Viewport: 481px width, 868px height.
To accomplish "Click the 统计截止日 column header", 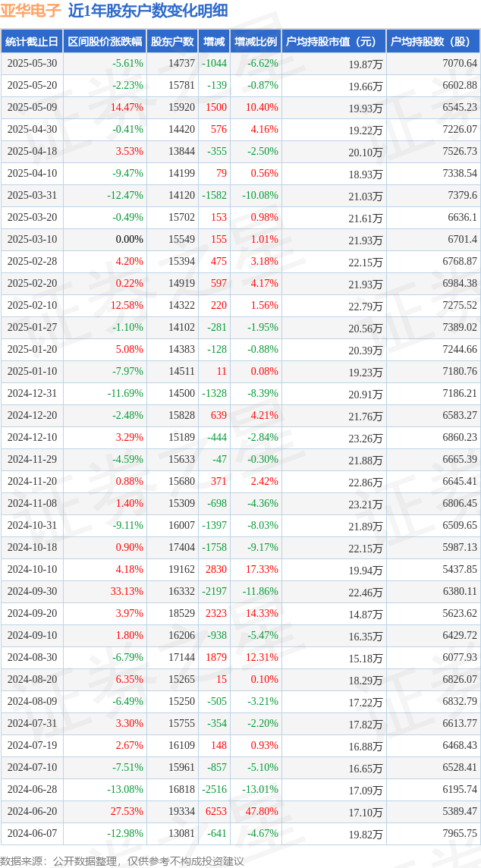I will [32, 42].
